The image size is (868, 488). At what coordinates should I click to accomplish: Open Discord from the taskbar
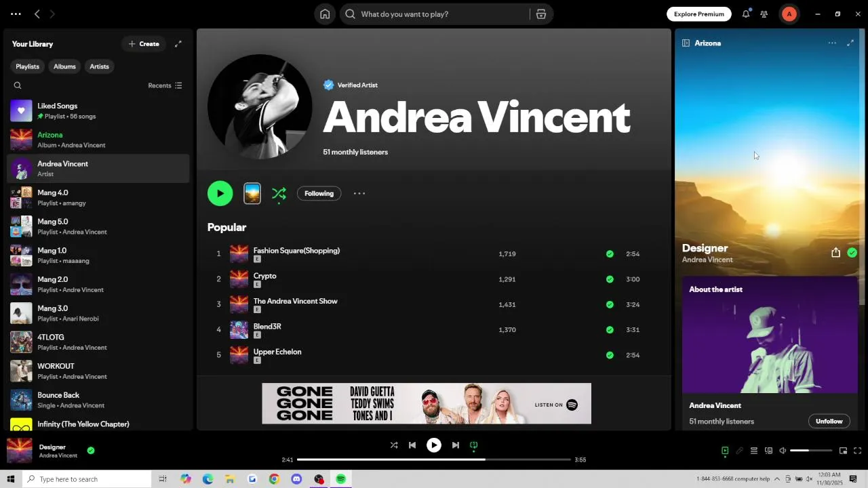[x=296, y=479]
